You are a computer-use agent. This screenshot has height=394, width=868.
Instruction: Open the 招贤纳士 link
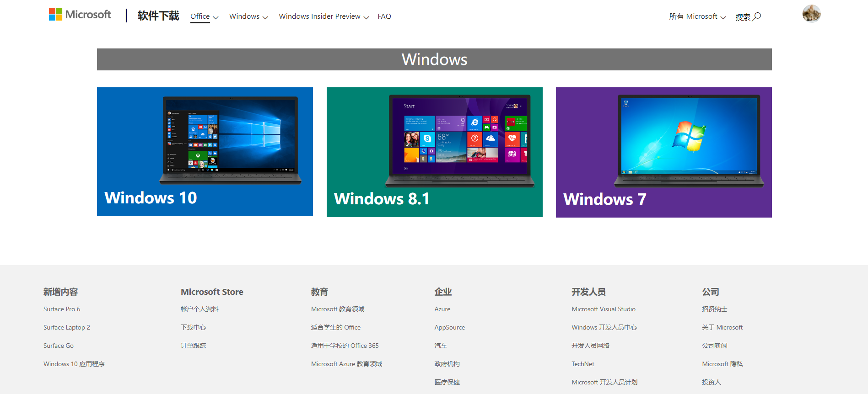[715, 309]
